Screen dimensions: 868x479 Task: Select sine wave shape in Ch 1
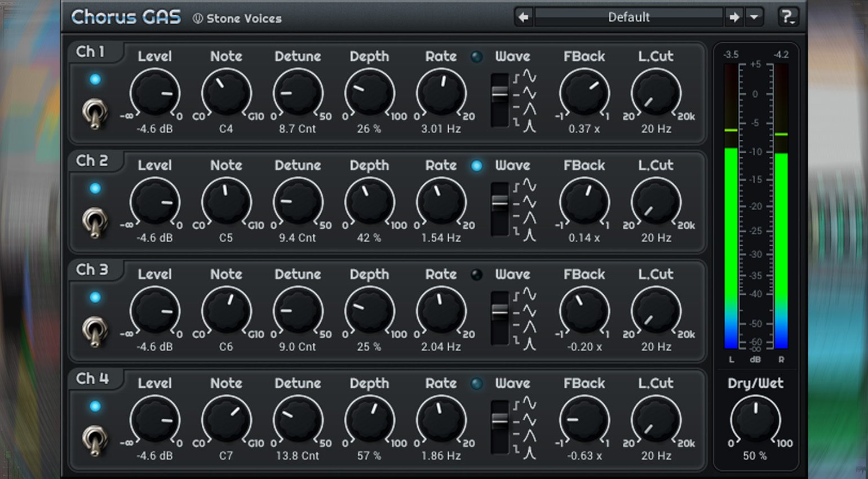(529, 76)
